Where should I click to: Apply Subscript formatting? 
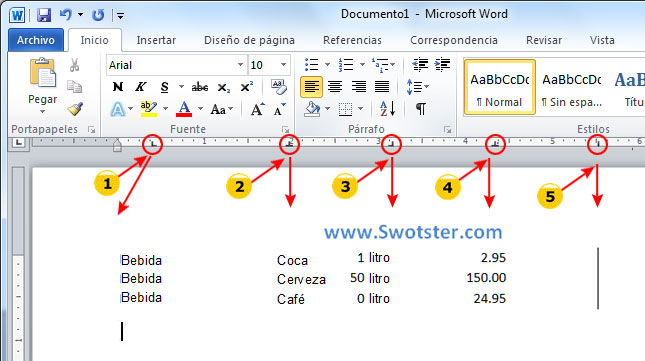point(224,87)
